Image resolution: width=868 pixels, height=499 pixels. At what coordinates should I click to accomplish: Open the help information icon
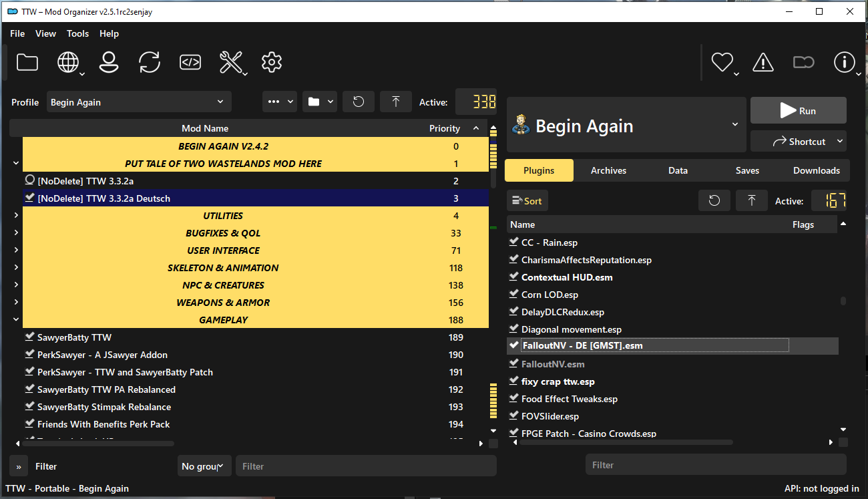[x=844, y=62]
